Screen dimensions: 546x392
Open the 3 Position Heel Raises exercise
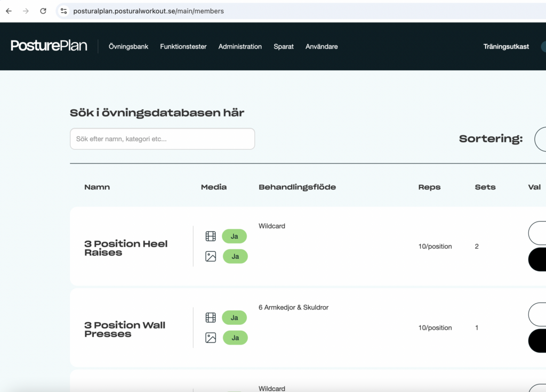(126, 248)
